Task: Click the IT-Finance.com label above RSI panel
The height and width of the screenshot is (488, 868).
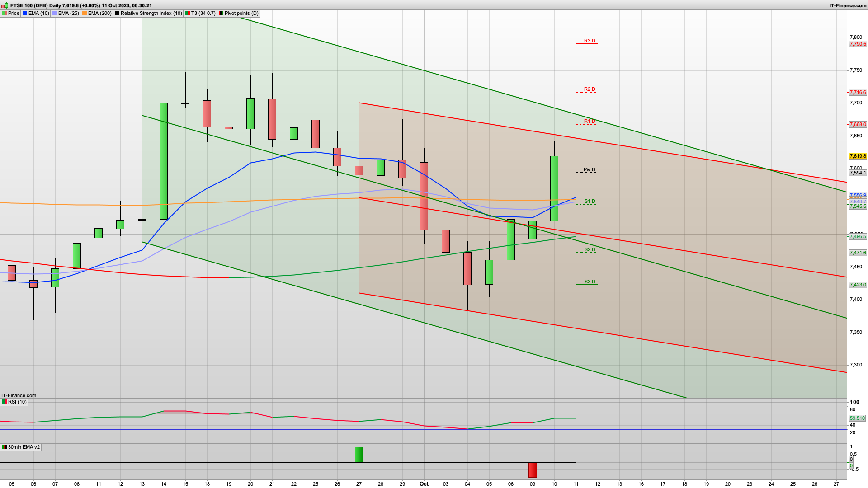Action: 19,395
